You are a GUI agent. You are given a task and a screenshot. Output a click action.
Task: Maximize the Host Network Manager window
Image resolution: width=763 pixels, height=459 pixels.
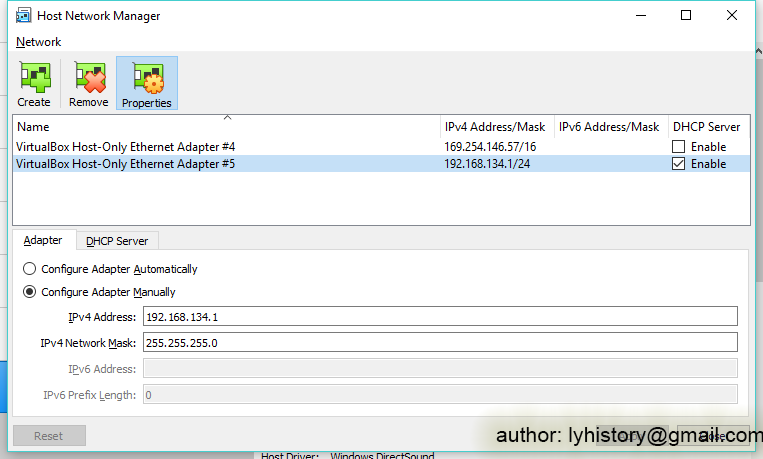point(686,15)
